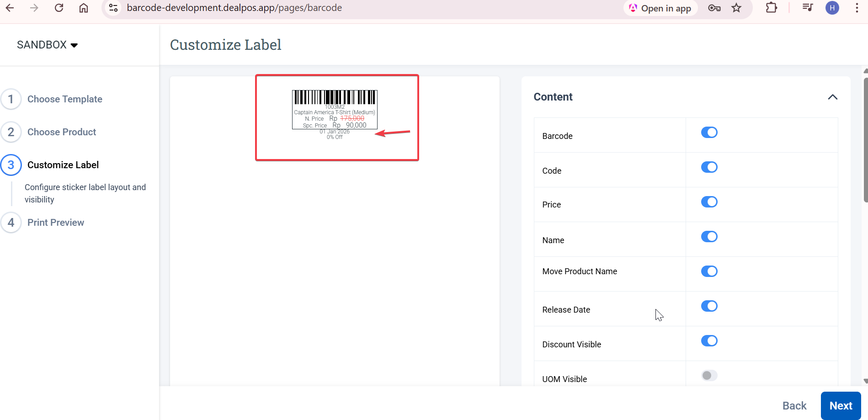Switch off Move Product Name

[709, 271]
